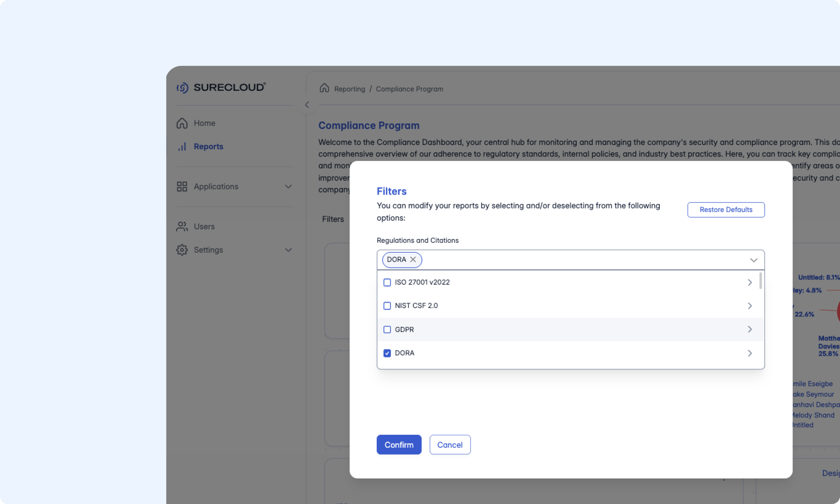Open Users via the people icon
The height and width of the screenshot is (504, 840).
pyautogui.click(x=182, y=226)
